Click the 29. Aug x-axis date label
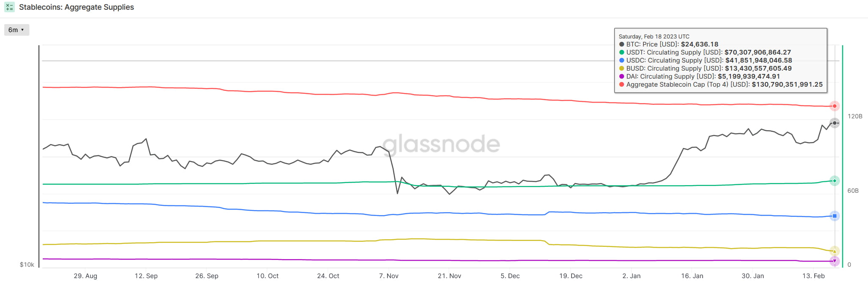868x287 pixels. 85,276
